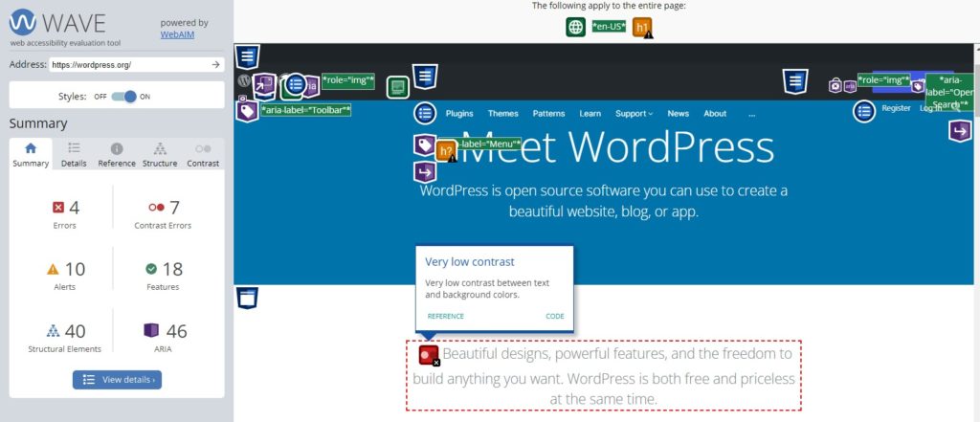Switch to the Details tab
The height and width of the screenshot is (422, 980).
pyautogui.click(x=74, y=154)
